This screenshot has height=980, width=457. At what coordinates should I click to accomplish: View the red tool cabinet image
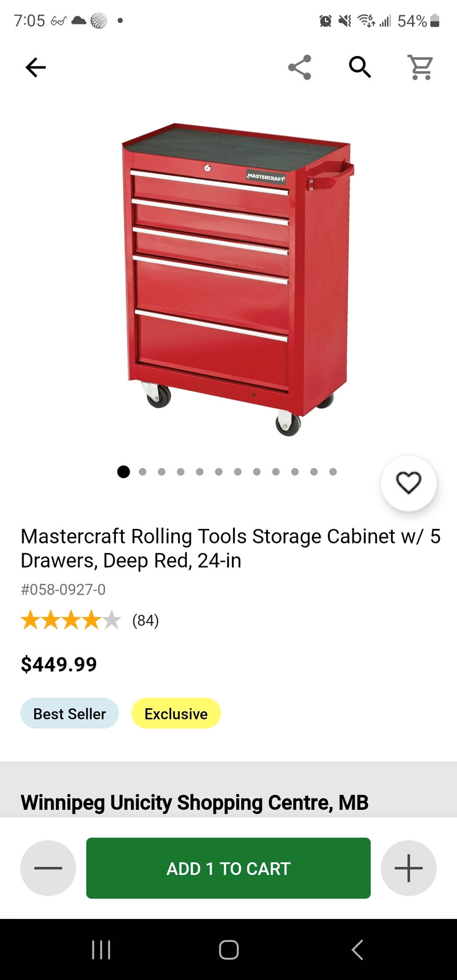point(237,279)
